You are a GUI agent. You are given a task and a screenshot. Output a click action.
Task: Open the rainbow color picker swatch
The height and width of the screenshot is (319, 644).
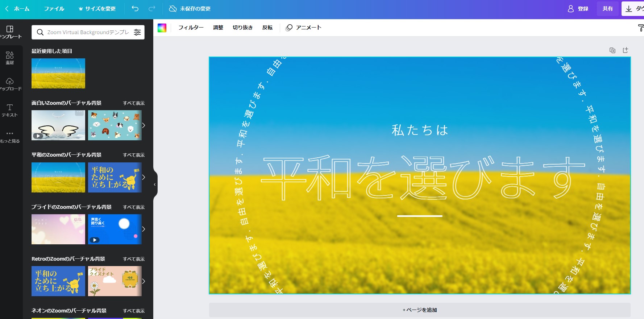[162, 28]
